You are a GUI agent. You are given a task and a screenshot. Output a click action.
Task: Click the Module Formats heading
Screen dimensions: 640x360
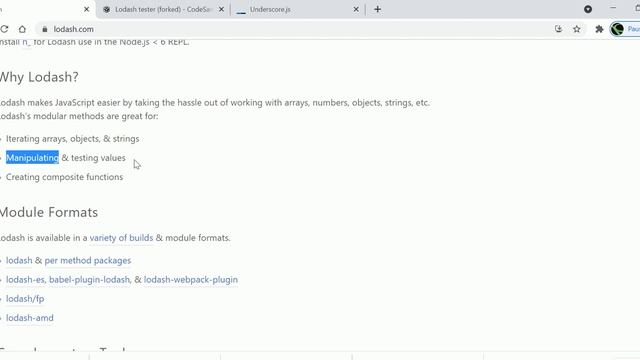click(49, 212)
